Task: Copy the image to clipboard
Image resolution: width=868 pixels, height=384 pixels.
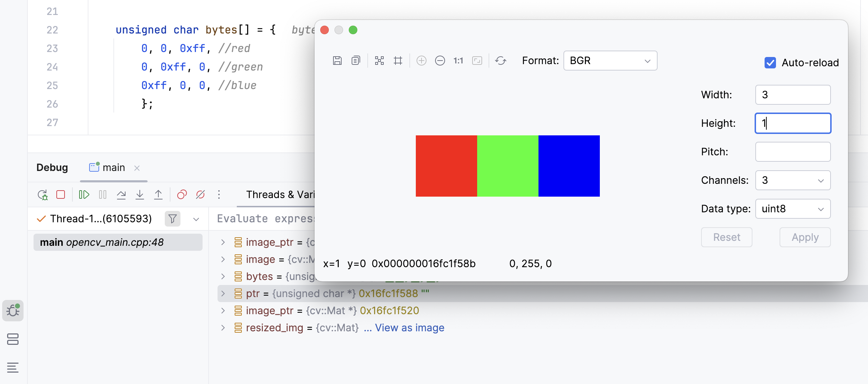Action: pyautogui.click(x=355, y=61)
